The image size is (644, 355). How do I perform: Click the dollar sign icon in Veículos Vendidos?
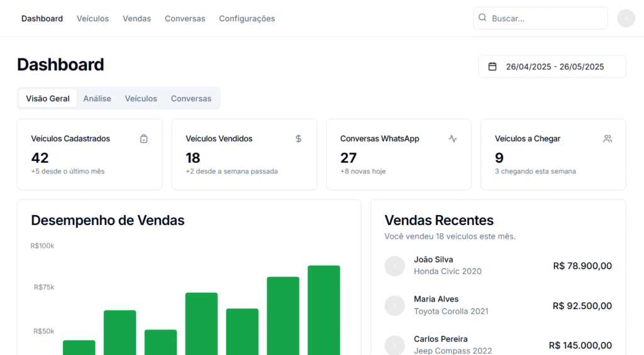click(x=298, y=139)
